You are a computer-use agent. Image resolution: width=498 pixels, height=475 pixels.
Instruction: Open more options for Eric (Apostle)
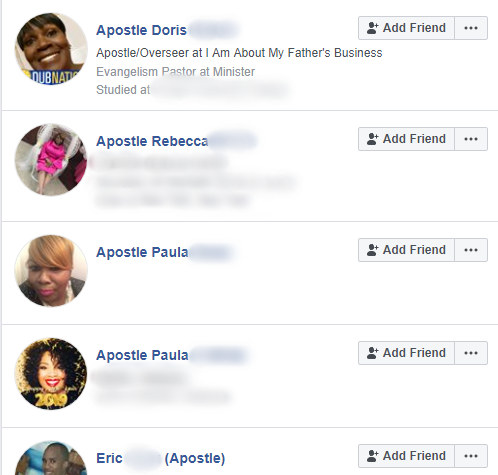point(471,456)
